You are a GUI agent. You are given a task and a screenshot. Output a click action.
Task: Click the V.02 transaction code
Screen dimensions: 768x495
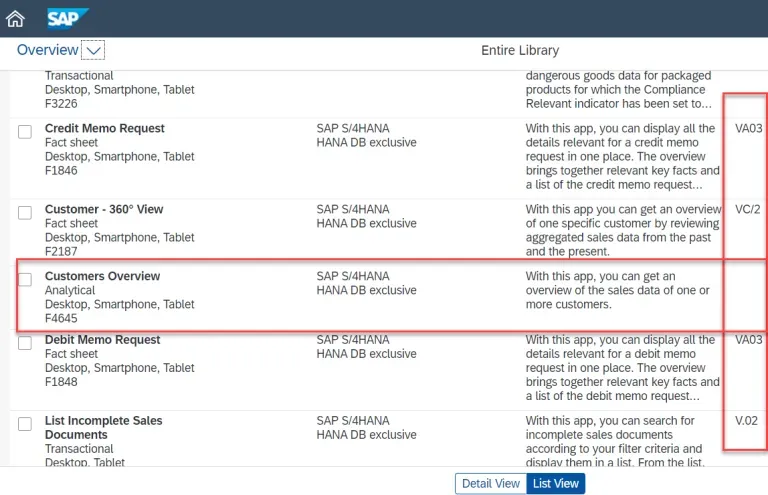coord(747,421)
